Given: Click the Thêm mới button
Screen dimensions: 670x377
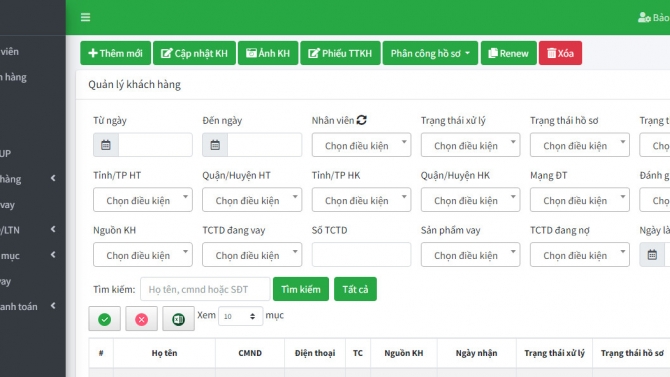Looking at the screenshot, I should 115,53.
